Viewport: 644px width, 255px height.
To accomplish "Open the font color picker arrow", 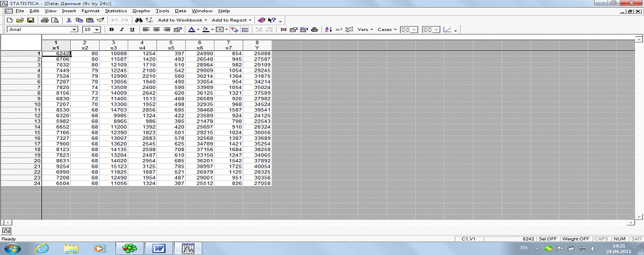I will pos(198,29).
